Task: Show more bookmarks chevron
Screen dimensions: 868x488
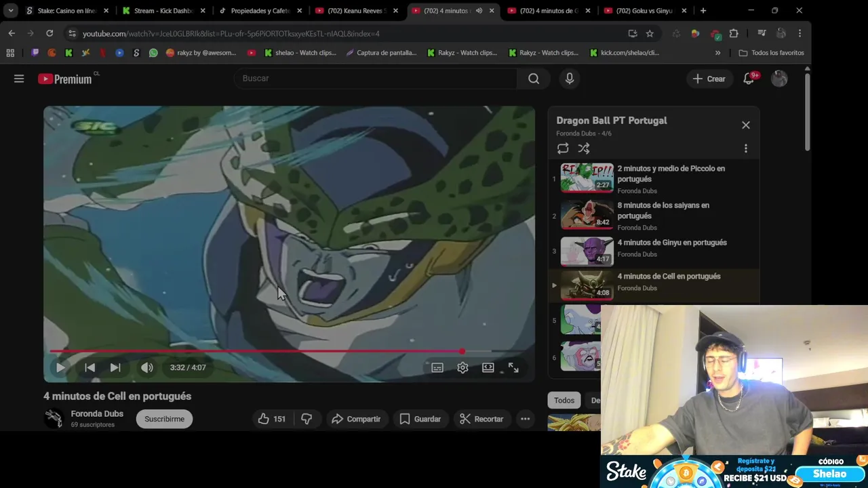Action: point(717,53)
